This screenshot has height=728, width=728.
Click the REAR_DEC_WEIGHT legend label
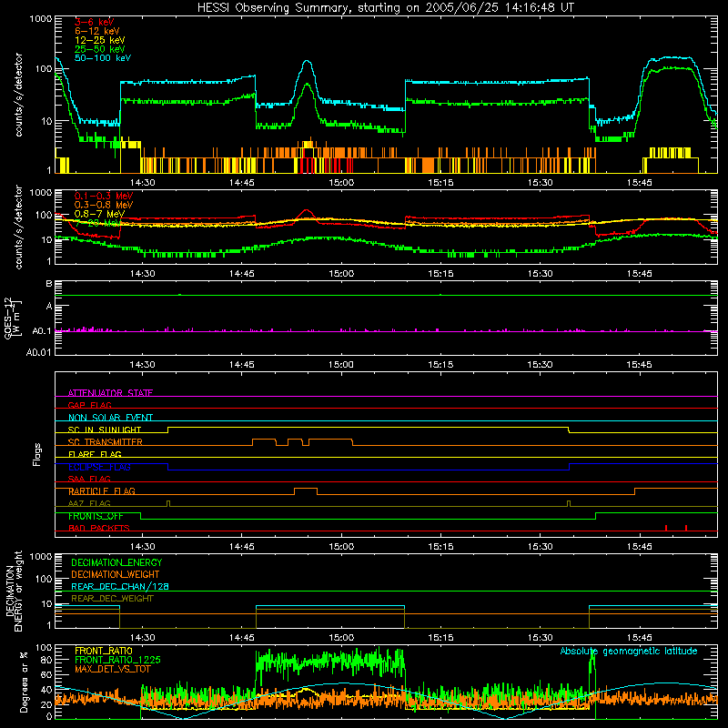coord(112,599)
